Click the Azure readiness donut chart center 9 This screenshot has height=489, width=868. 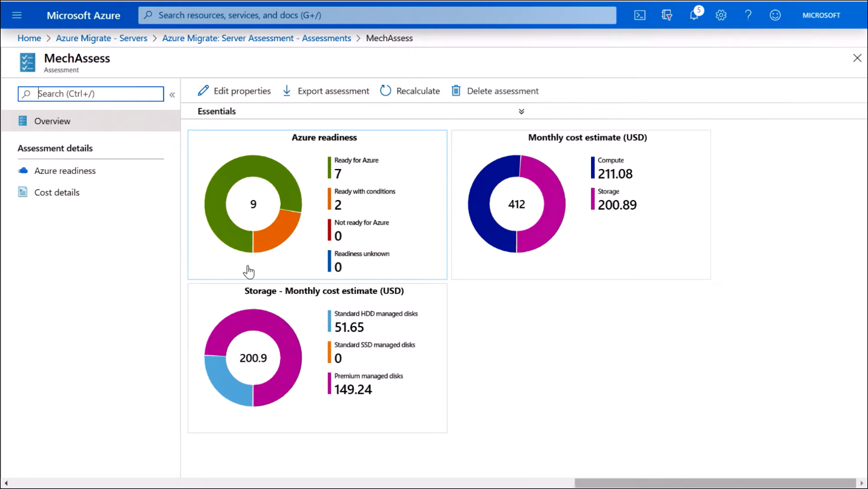253,204
